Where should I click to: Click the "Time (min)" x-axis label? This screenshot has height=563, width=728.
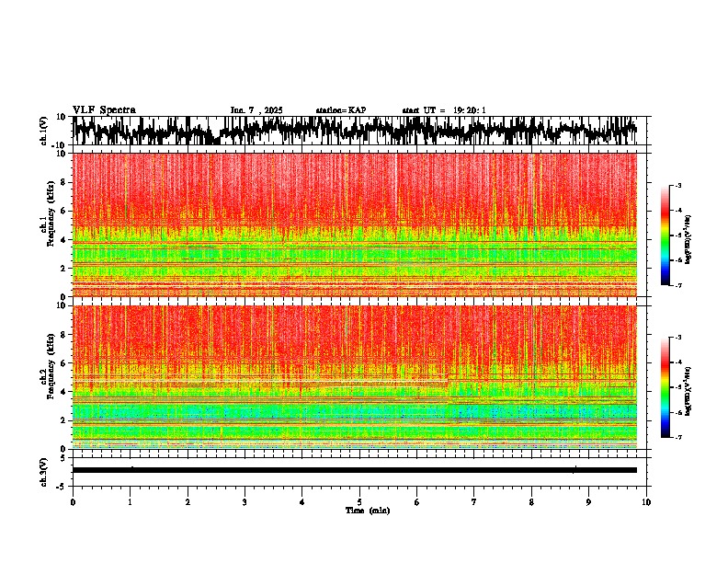point(368,511)
